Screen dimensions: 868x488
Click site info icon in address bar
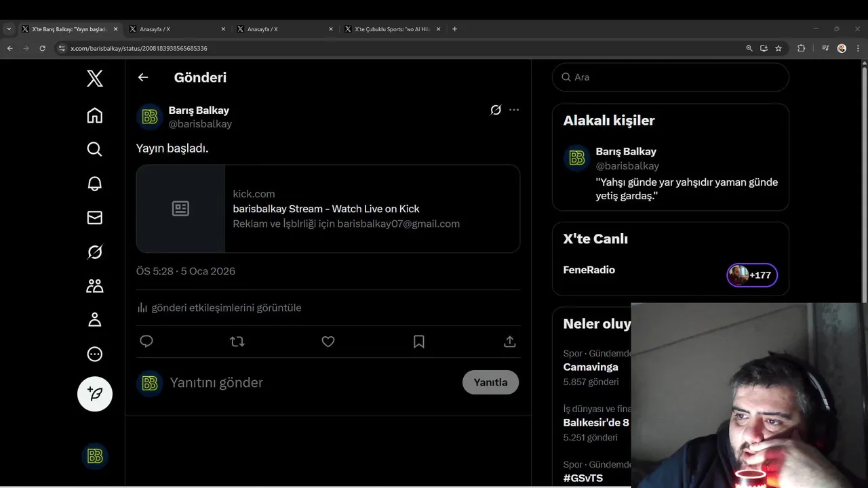(x=62, y=48)
